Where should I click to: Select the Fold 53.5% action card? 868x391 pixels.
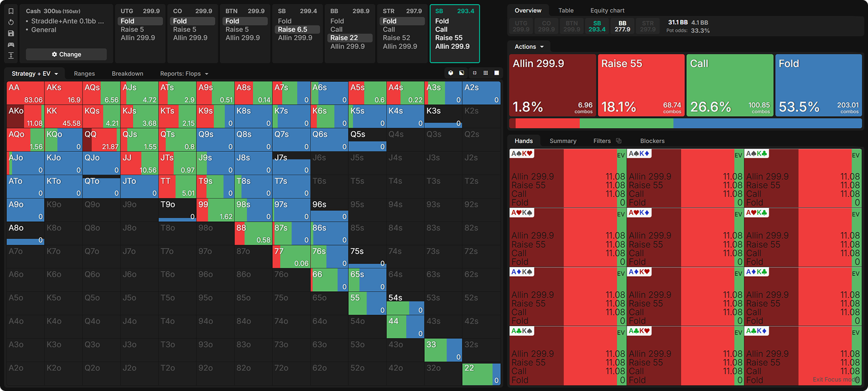(819, 85)
